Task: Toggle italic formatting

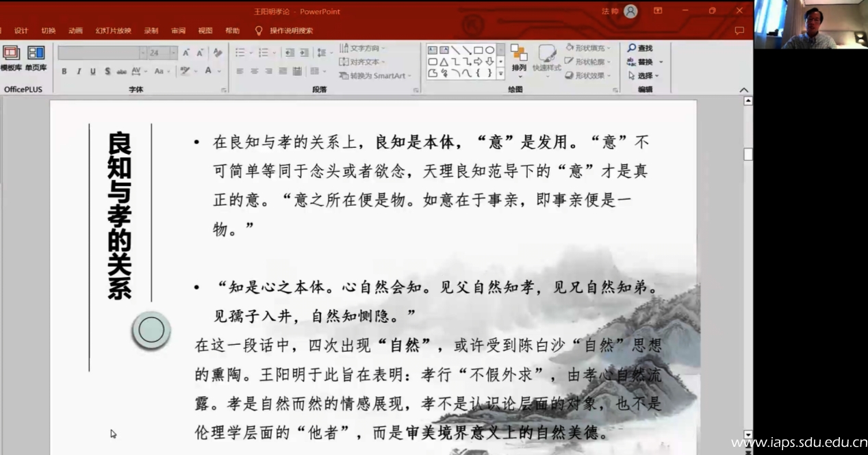Action: (79, 71)
